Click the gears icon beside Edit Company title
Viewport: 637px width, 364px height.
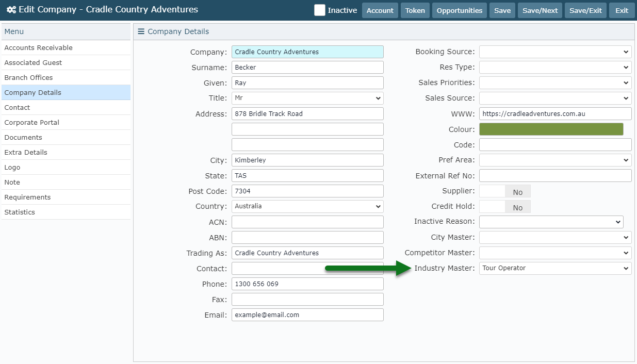tap(11, 10)
